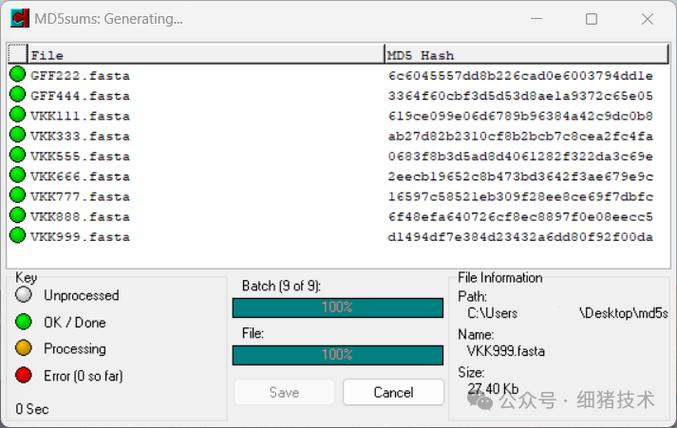Click the disabled Save button
The height and width of the screenshot is (428, 677).
284,392
